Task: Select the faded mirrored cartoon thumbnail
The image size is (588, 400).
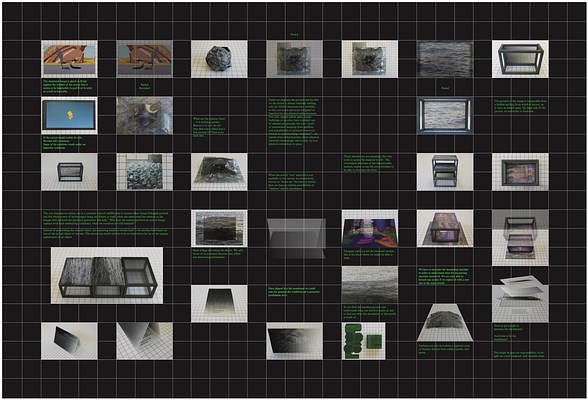Action: (144, 59)
